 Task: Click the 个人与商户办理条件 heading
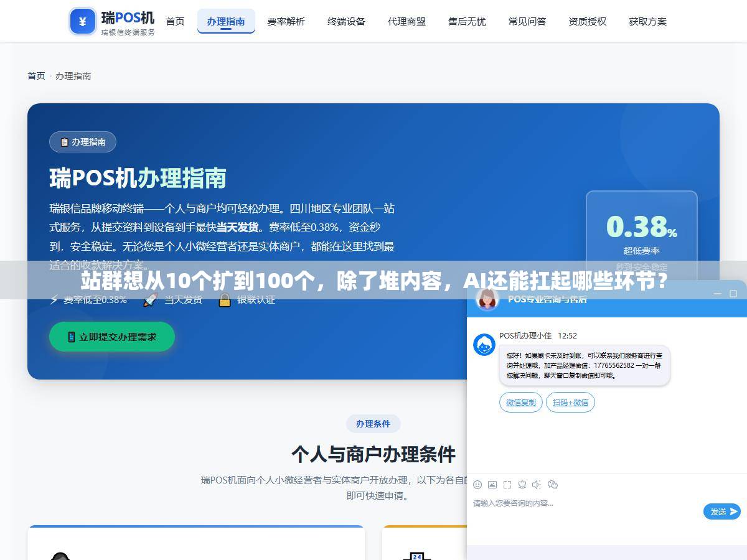pyautogui.click(x=374, y=454)
